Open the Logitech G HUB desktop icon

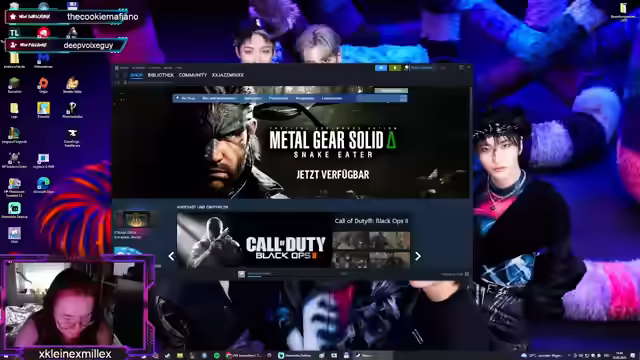coord(43,160)
